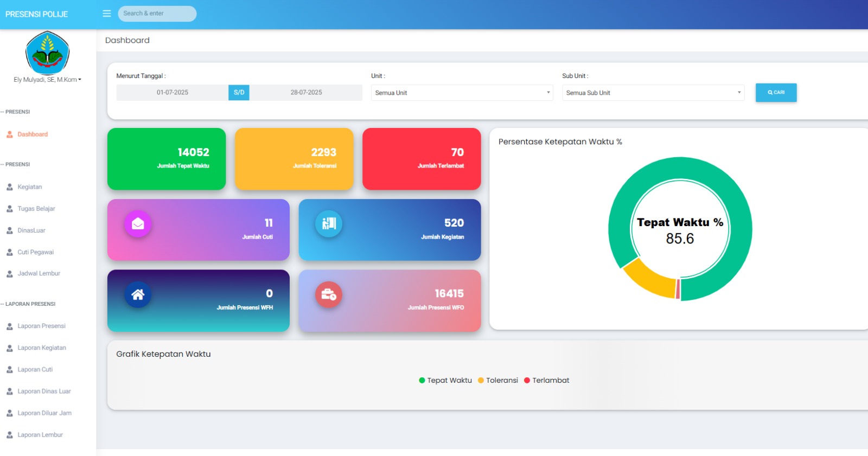
Task: Open the Jumlah Terlambat card
Action: [x=422, y=159]
